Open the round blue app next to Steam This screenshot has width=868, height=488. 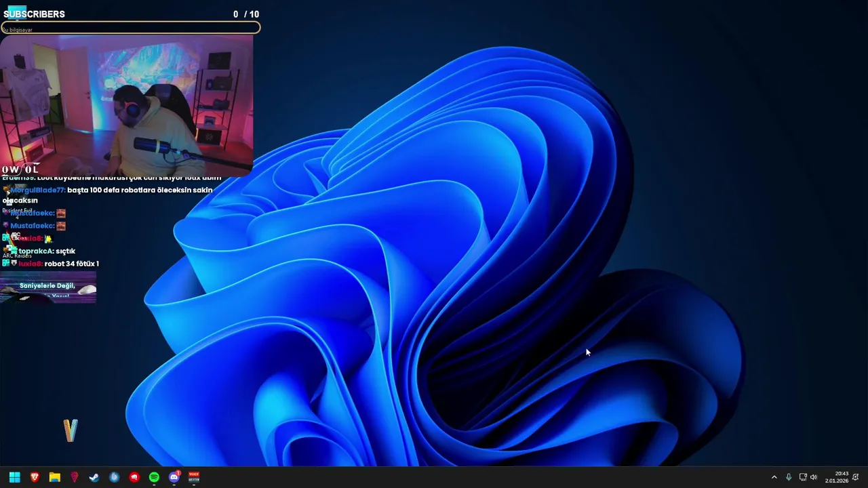point(114,477)
